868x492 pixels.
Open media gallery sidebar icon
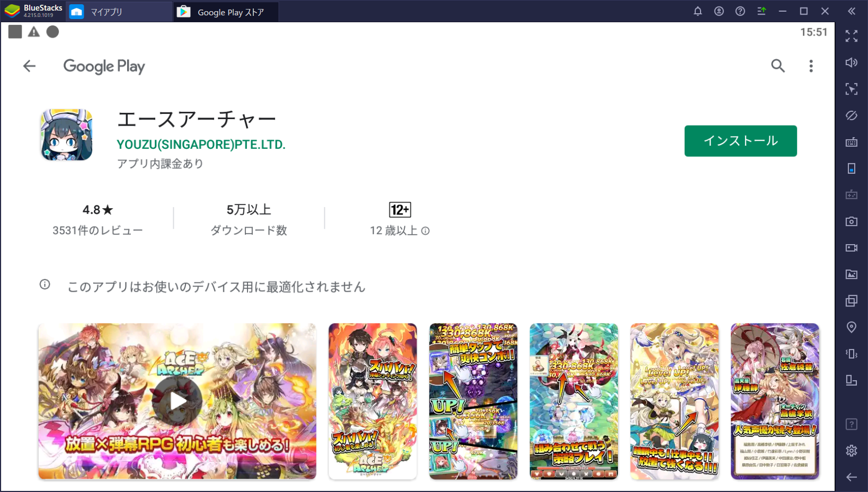pyautogui.click(x=852, y=274)
